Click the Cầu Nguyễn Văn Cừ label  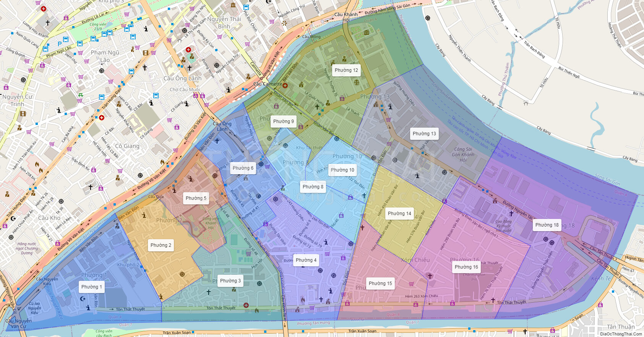point(18,324)
